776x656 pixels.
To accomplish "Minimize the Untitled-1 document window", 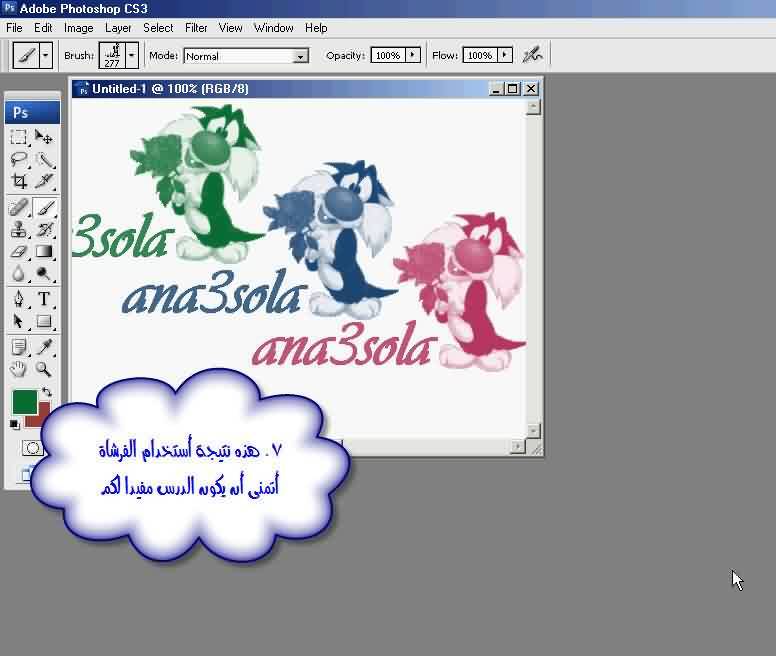I will click(x=495, y=89).
